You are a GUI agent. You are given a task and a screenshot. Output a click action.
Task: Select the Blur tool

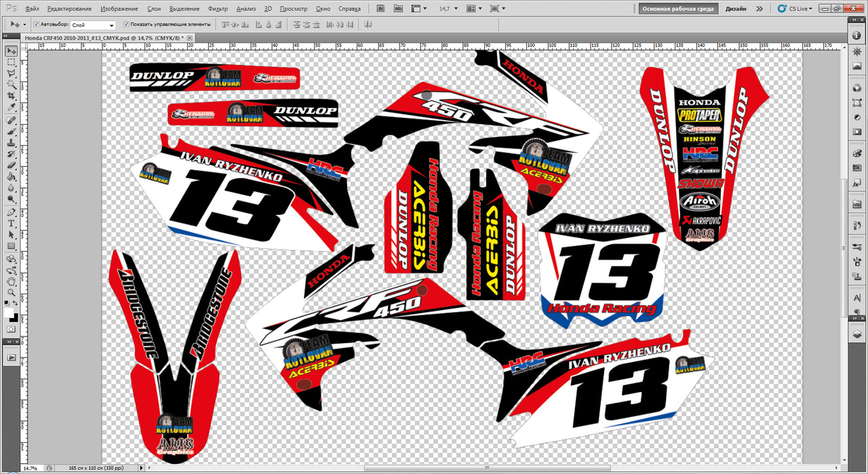tap(12, 188)
